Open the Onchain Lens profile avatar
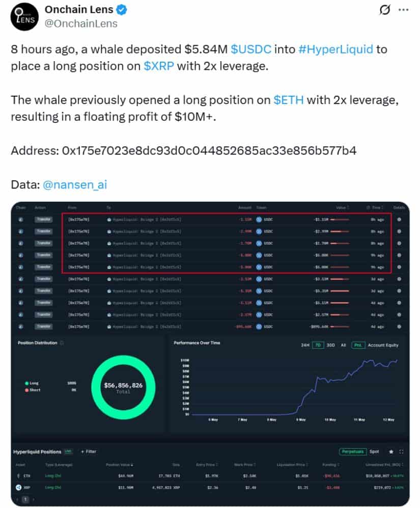Image resolution: width=420 pixels, height=508 pixels. coord(24,16)
